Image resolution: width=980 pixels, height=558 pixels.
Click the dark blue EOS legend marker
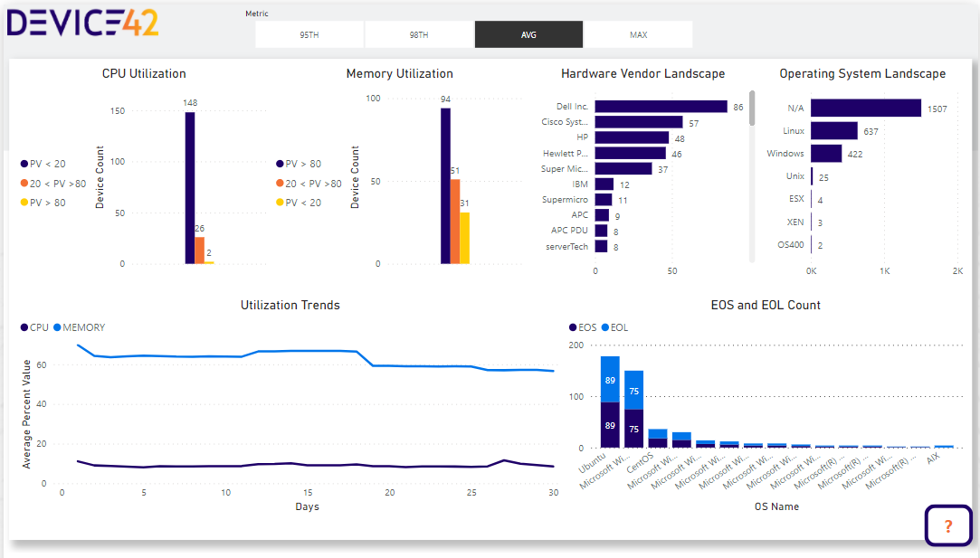pos(573,327)
